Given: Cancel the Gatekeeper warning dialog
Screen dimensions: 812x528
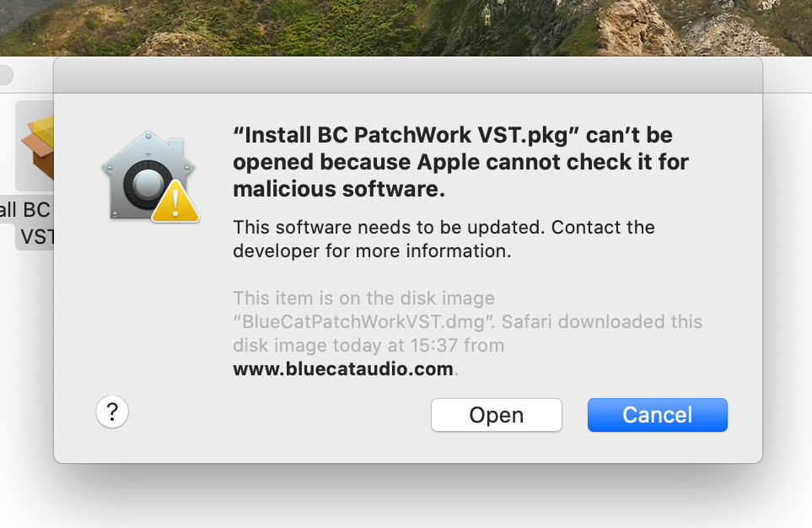Looking at the screenshot, I should [x=657, y=414].
